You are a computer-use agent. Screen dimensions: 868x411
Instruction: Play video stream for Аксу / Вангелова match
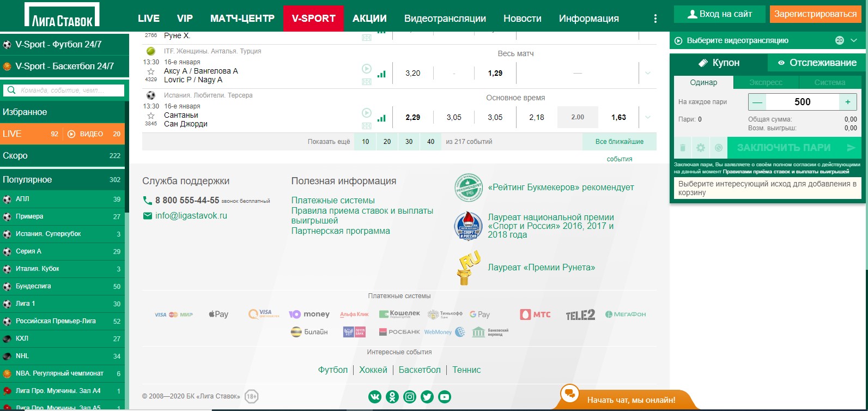click(367, 69)
